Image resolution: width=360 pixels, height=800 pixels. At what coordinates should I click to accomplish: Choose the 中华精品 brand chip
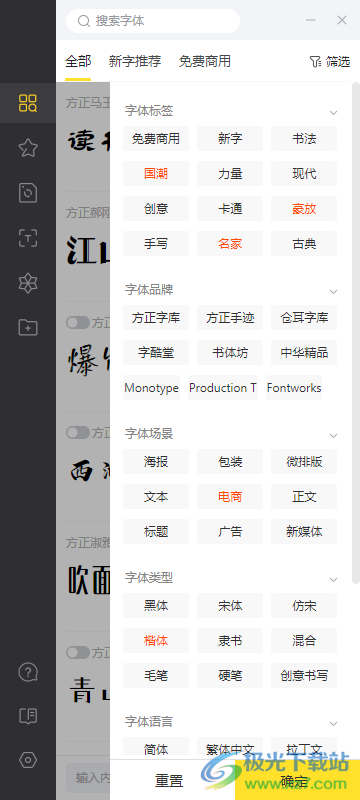(x=304, y=353)
